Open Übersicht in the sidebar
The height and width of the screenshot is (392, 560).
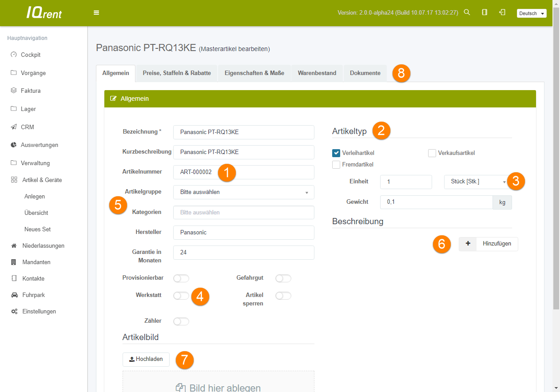[36, 213]
